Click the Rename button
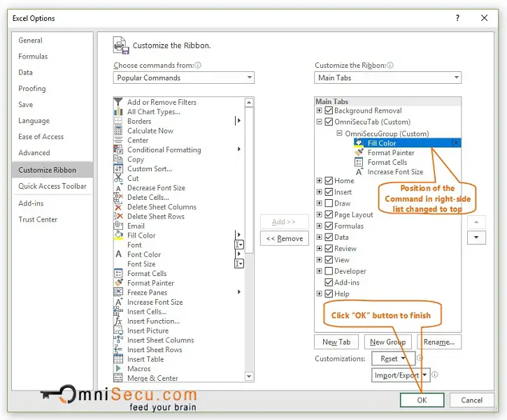Viewport: 507px width, 420px height. pyautogui.click(x=439, y=342)
